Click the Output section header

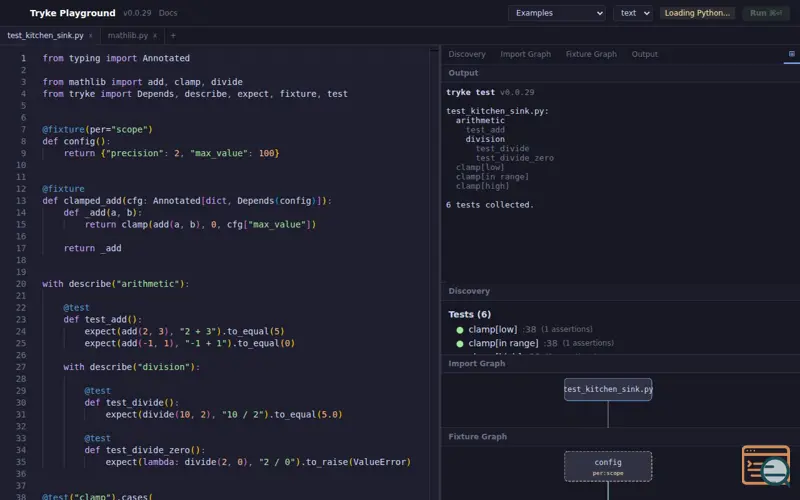[x=463, y=73]
